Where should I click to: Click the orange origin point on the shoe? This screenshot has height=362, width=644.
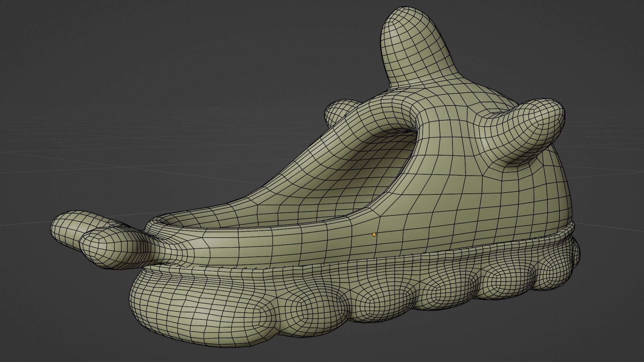pyautogui.click(x=374, y=235)
